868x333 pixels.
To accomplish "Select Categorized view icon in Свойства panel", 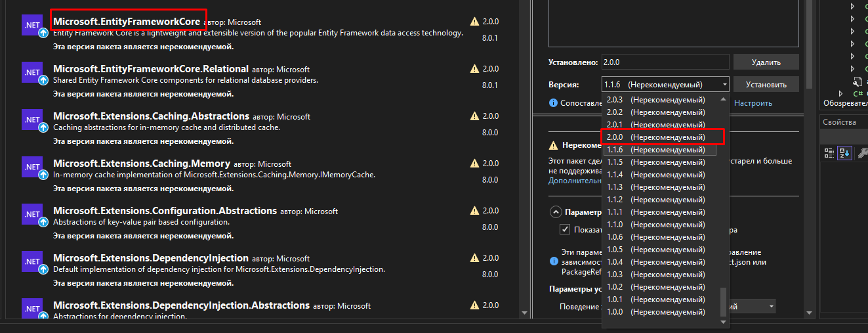I will pos(829,152).
